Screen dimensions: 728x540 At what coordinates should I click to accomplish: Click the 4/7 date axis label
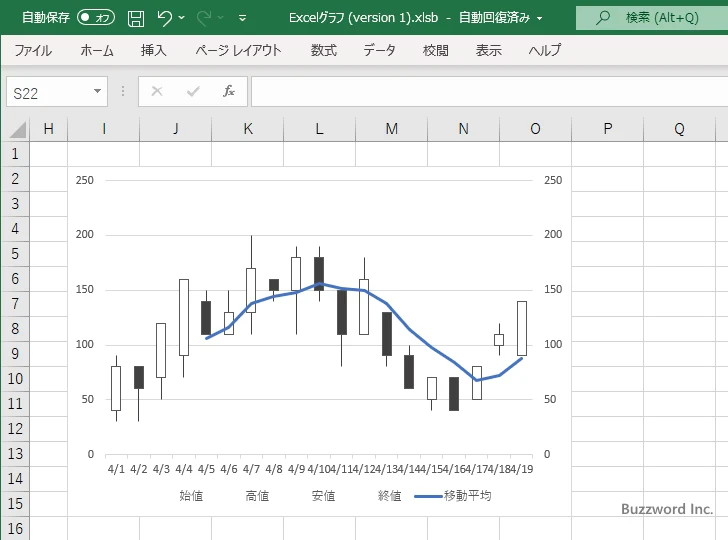click(x=251, y=469)
